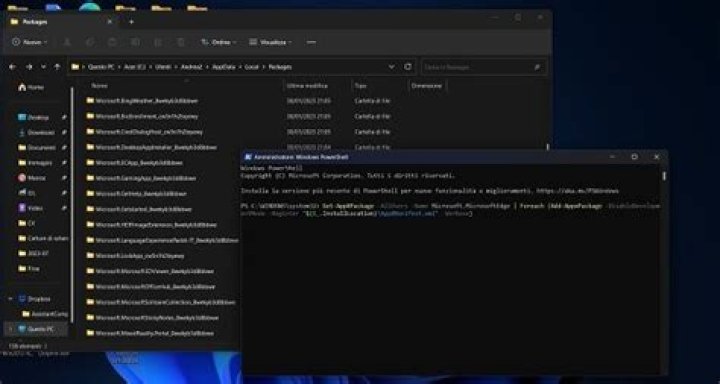The width and height of the screenshot is (720, 384).
Task: Click the Paste toolbar icon
Action: click(112, 42)
